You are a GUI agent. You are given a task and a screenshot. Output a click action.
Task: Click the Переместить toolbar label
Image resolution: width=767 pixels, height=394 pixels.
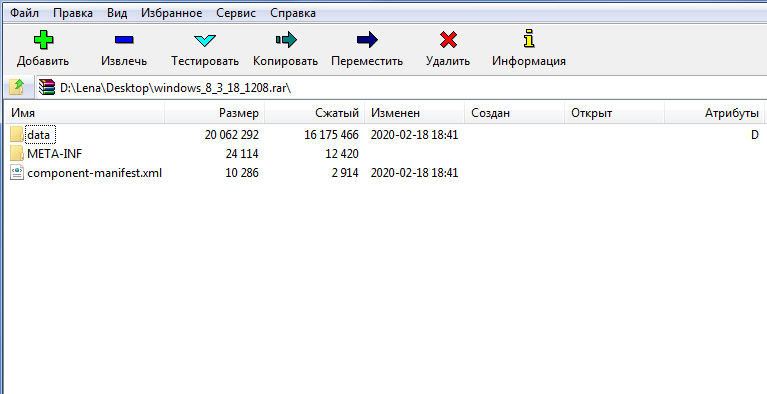367,61
